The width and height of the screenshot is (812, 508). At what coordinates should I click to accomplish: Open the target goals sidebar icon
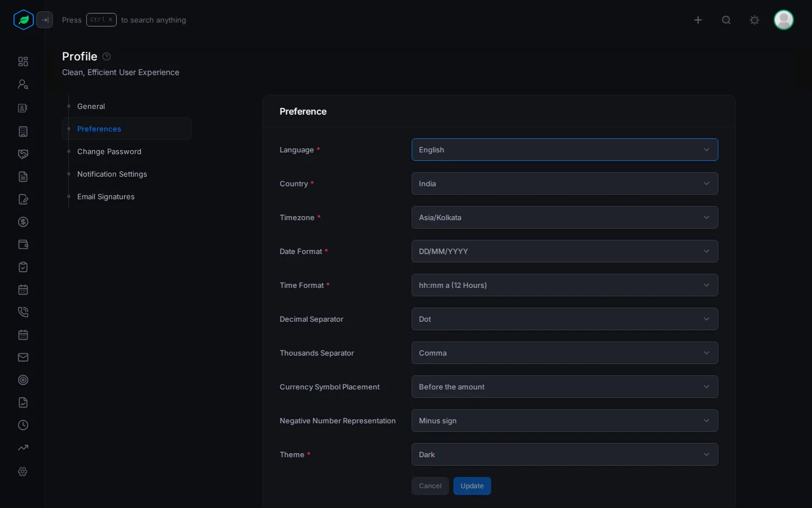click(23, 380)
